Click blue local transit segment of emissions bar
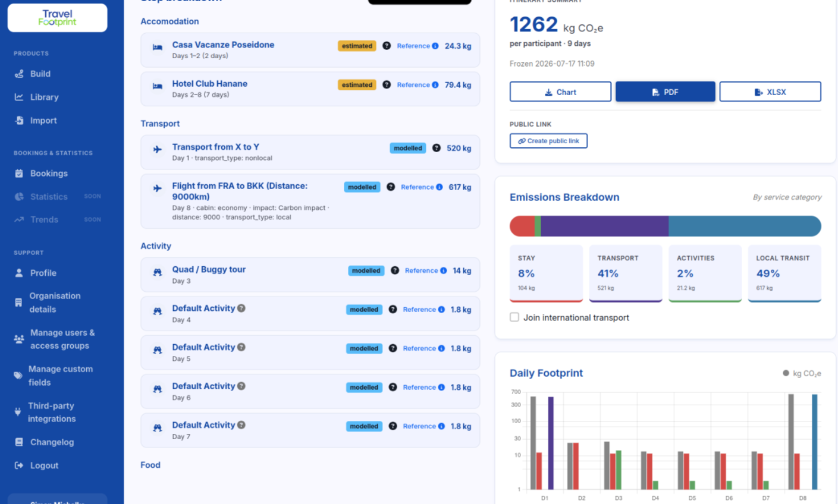This screenshot has height=504, width=838. pyautogui.click(x=745, y=226)
